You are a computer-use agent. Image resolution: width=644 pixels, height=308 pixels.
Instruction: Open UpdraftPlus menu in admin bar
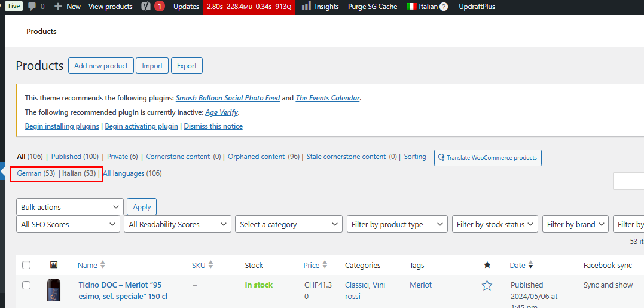(x=477, y=7)
